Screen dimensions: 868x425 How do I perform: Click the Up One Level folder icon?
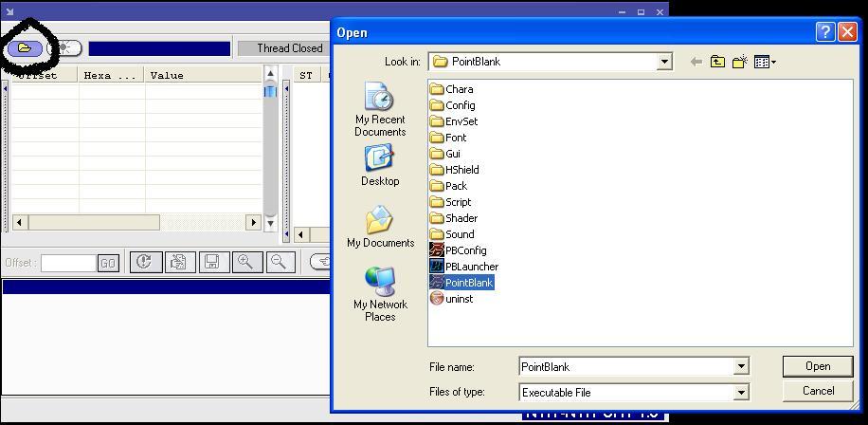click(x=717, y=62)
